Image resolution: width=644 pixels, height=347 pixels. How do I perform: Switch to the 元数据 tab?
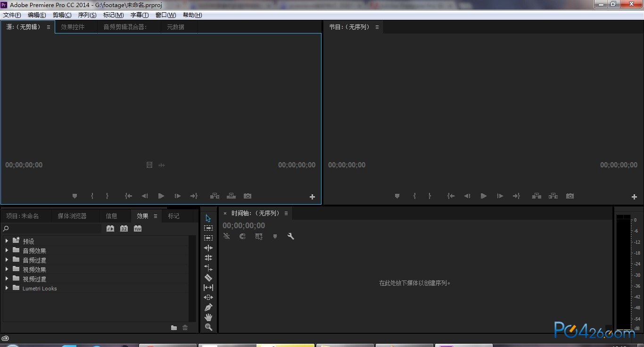click(x=175, y=27)
